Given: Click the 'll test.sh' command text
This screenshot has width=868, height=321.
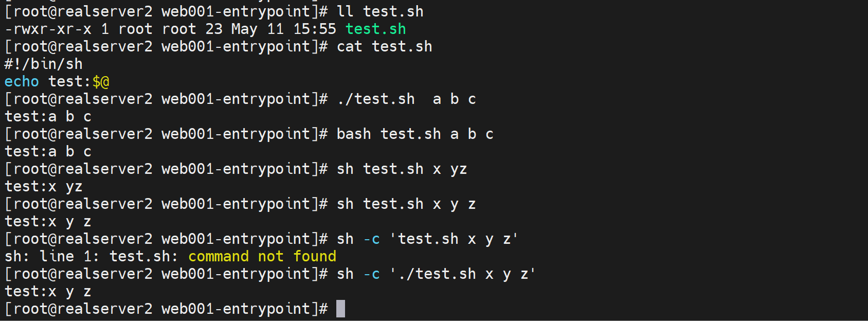Looking at the screenshot, I should [x=380, y=11].
